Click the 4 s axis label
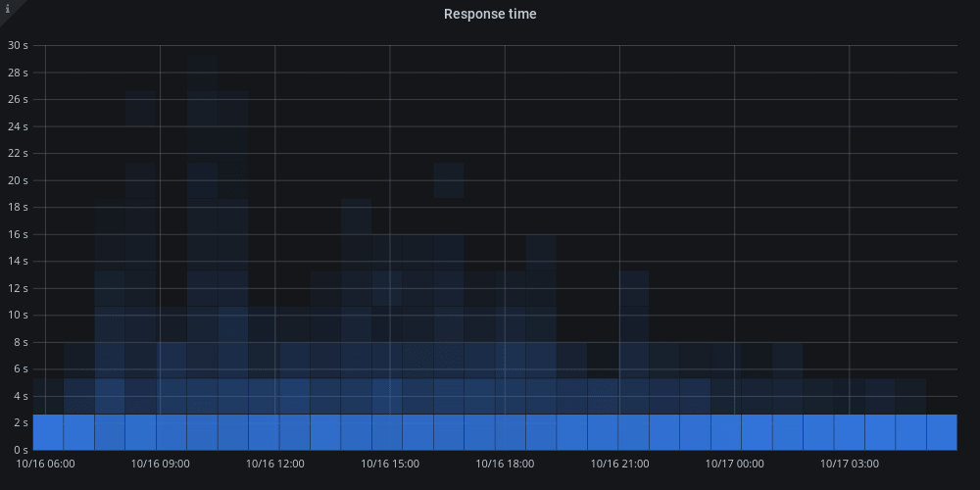The image size is (980, 490). pos(21,396)
